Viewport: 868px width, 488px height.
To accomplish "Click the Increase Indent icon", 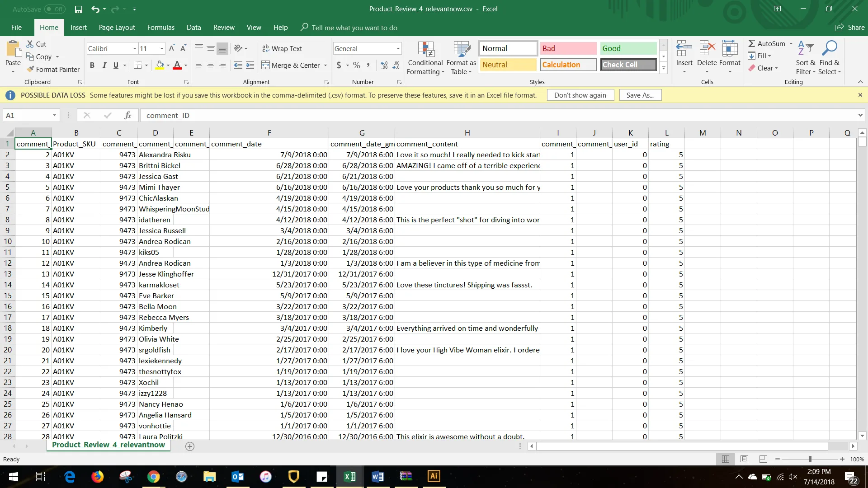I will click(x=250, y=65).
